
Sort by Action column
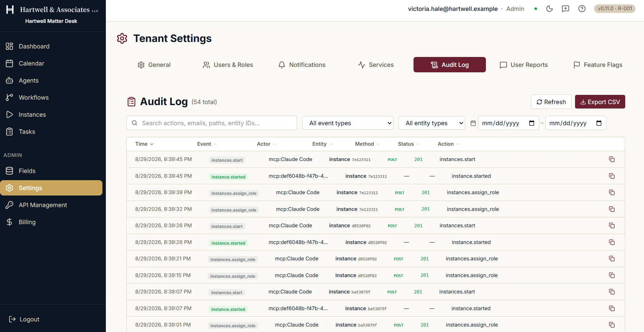pos(449,144)
